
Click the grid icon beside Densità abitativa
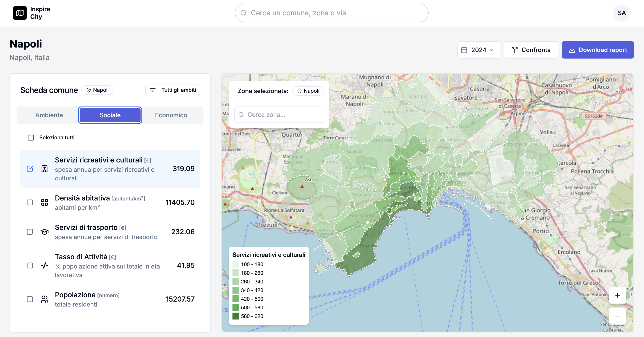pos(45,202)
